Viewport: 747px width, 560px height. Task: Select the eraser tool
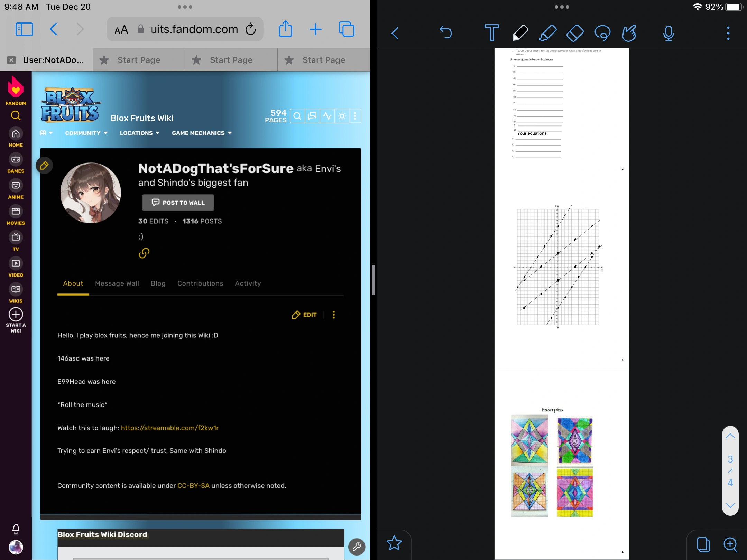pos(575,33)
